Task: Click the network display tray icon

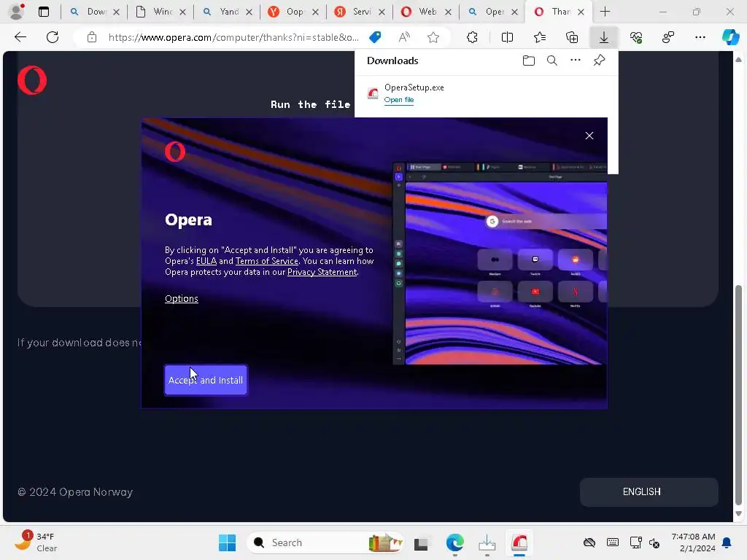Action: click(635, 542)
